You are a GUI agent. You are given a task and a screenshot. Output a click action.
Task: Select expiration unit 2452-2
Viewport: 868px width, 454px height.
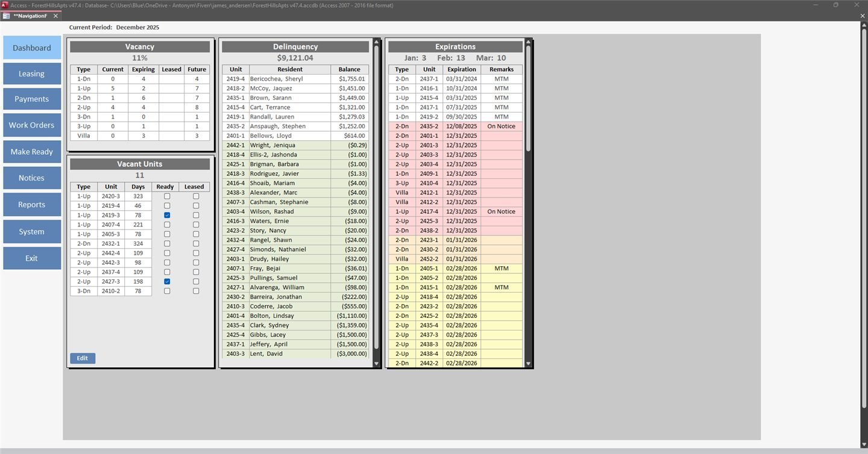(429, 259)
